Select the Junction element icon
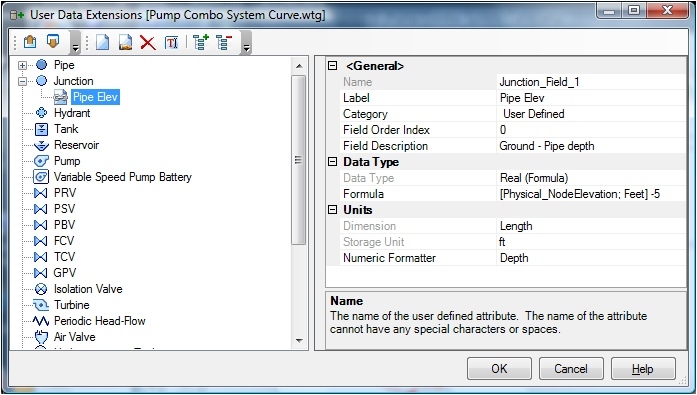This screenshot has height=395, width=697. click(42, 81)
